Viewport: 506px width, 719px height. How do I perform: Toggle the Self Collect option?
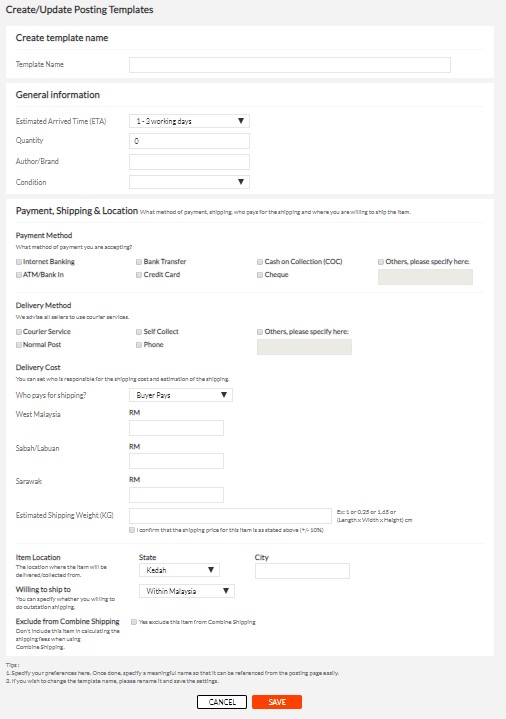[139, 332]
